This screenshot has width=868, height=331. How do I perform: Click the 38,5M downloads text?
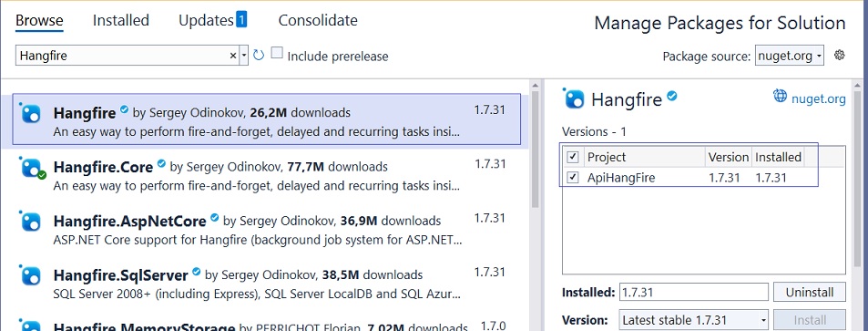373,274
